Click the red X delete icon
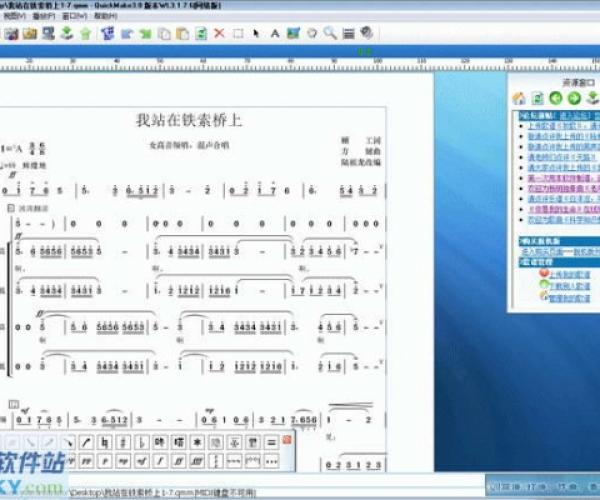 pyautogui.click(x=219, y=33)
